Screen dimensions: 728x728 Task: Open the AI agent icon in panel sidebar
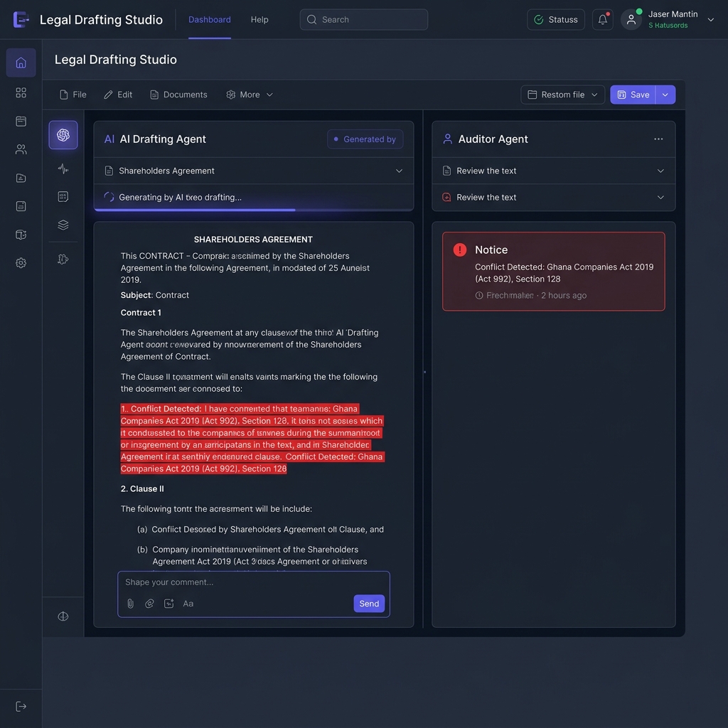(63, 135)
